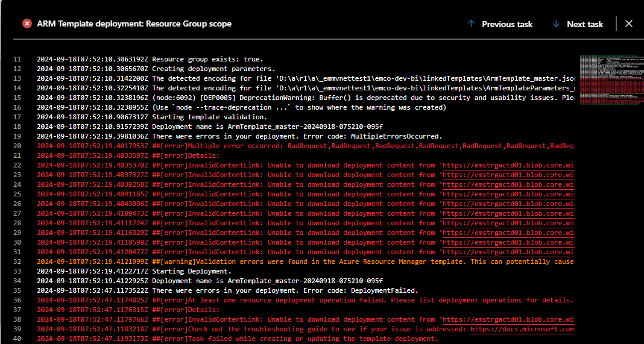Select line 18 'Deployment name is ArmTemplate_master' entry
Viewport: 644px width, 344px height.
(210, 127)
